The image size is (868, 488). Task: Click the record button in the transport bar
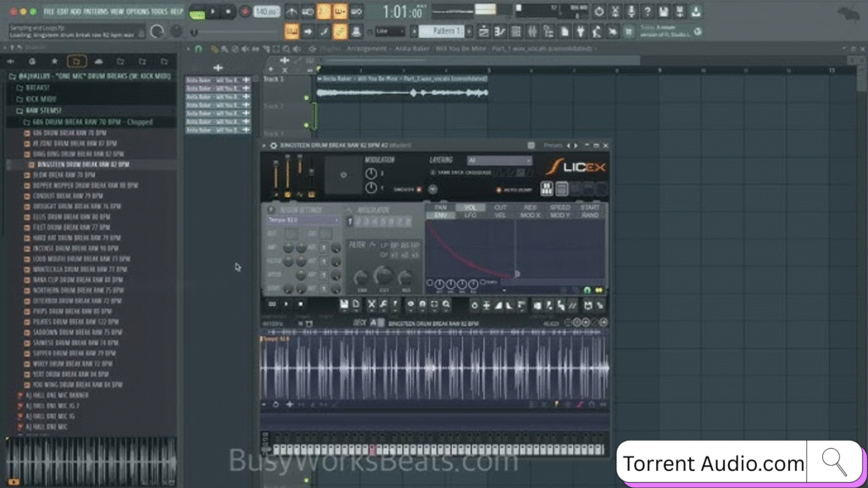tap(245, 12)
